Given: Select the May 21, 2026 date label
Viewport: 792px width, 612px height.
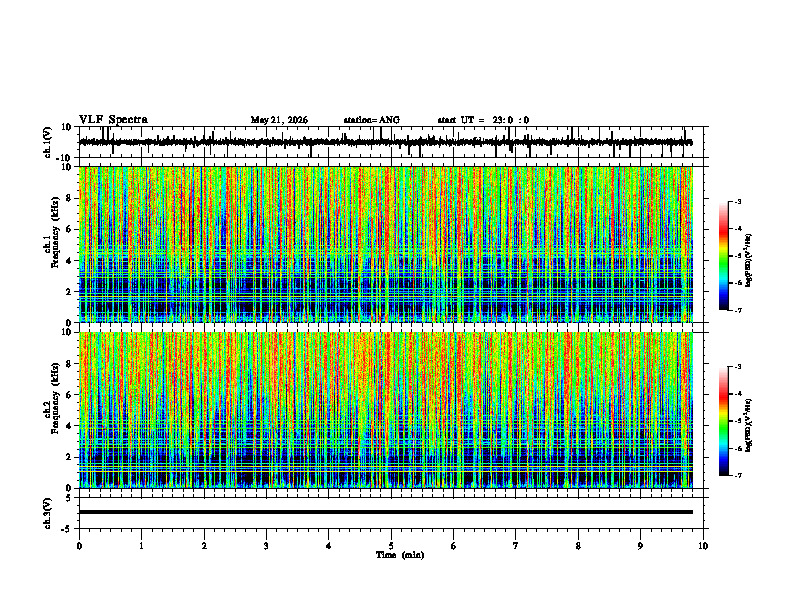Looking at the screenshot, I should [x=279, y=120].
